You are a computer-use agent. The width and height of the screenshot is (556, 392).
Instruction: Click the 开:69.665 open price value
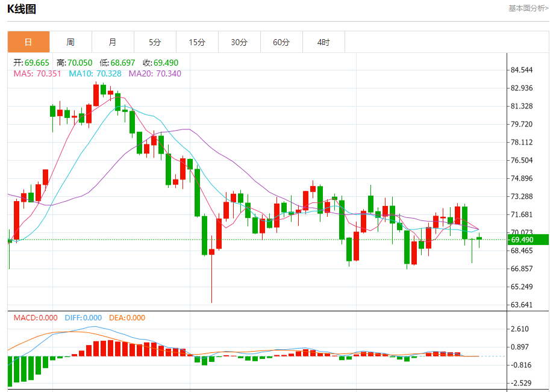coord(31,63)
